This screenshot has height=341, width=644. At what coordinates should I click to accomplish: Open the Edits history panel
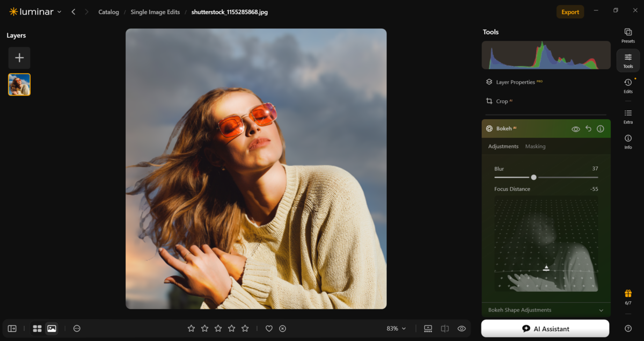click(628, 85)
